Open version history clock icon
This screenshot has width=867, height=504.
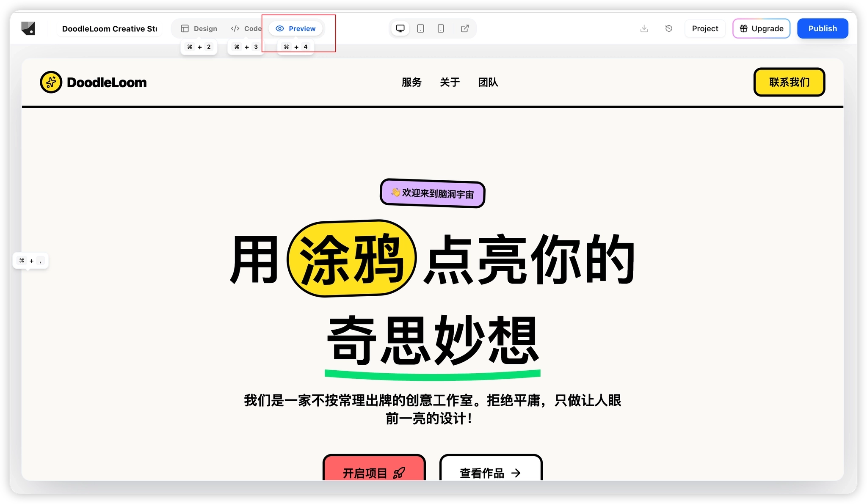[668, 28]
